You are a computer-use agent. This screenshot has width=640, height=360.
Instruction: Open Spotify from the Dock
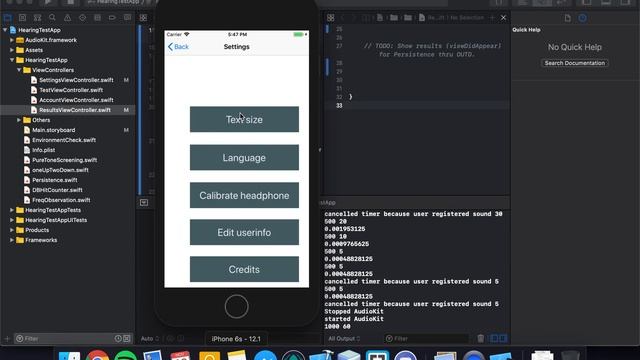(125, 356)
